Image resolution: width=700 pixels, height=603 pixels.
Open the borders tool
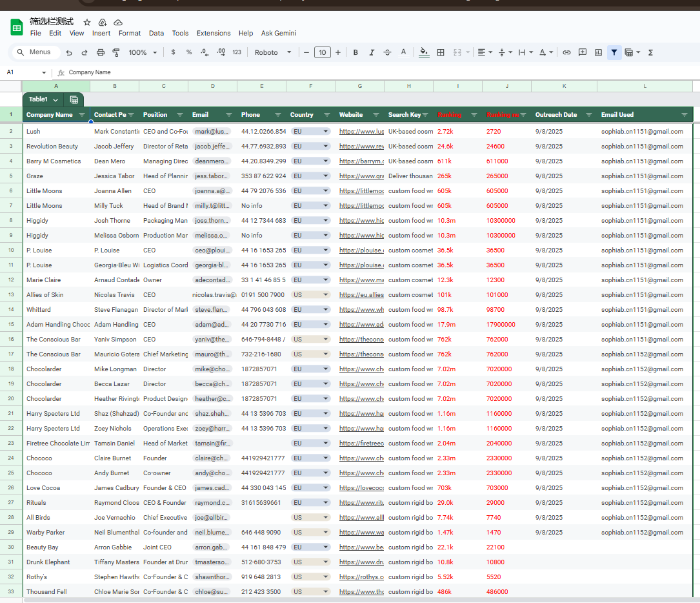coord(441,52)
